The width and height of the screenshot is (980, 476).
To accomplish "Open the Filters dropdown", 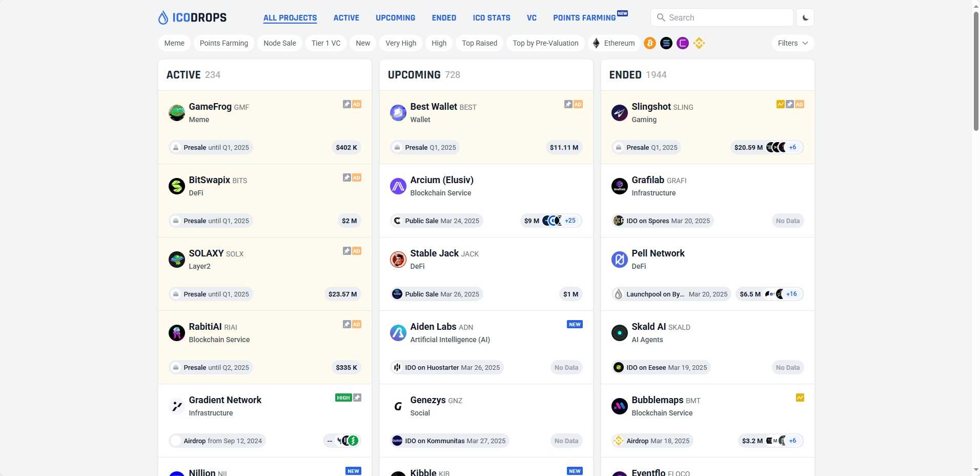I will [792, 43].
